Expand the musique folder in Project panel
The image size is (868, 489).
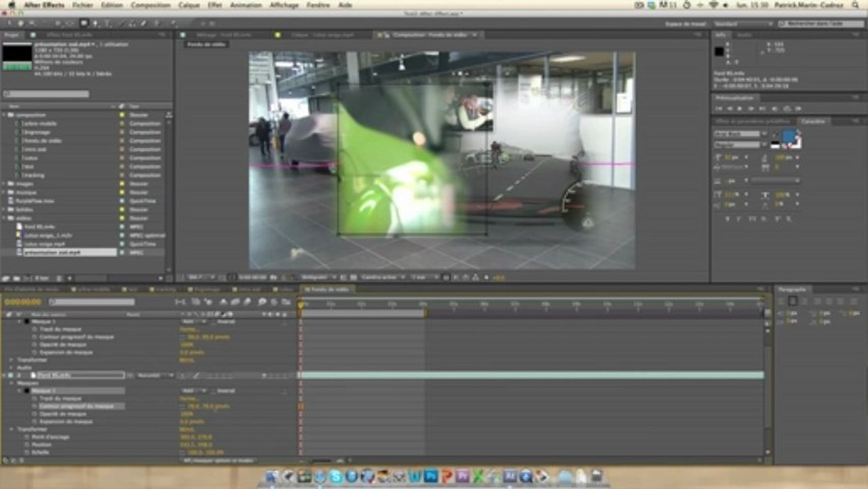[x=4, y=192]
